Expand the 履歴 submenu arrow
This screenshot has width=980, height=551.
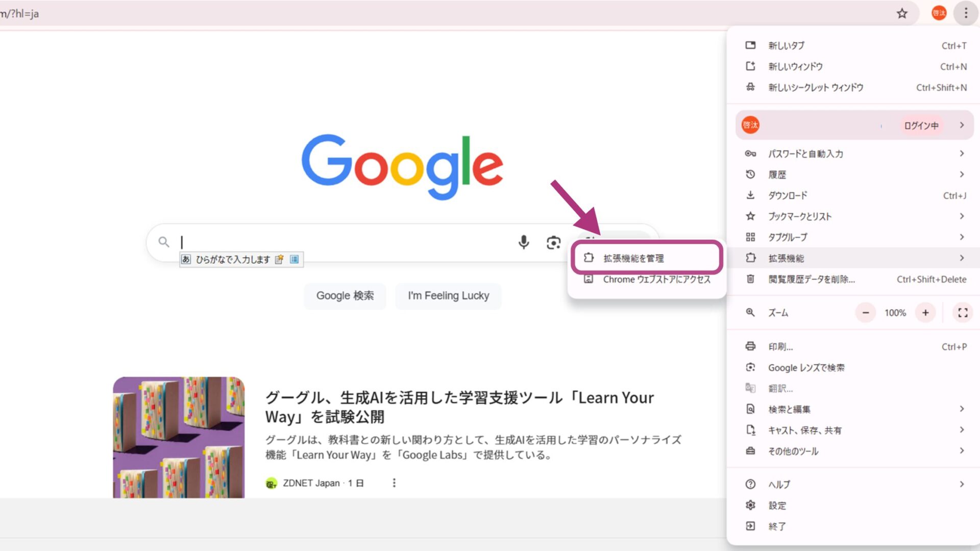click(x=962, y=174)
